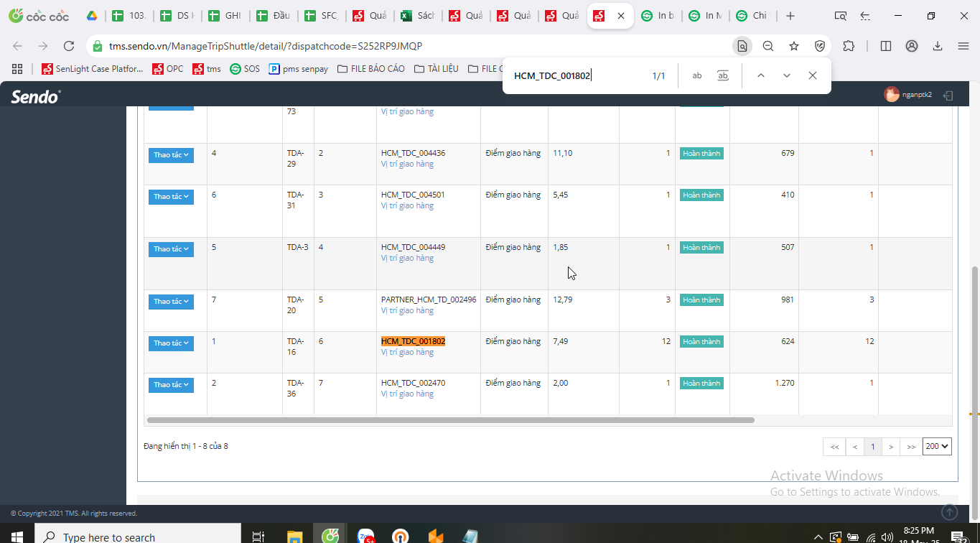Open the 'FILE BÁO CÁO' bookmark folder
The height and width of the screenshot is (543, 980).
coord(370,69)
